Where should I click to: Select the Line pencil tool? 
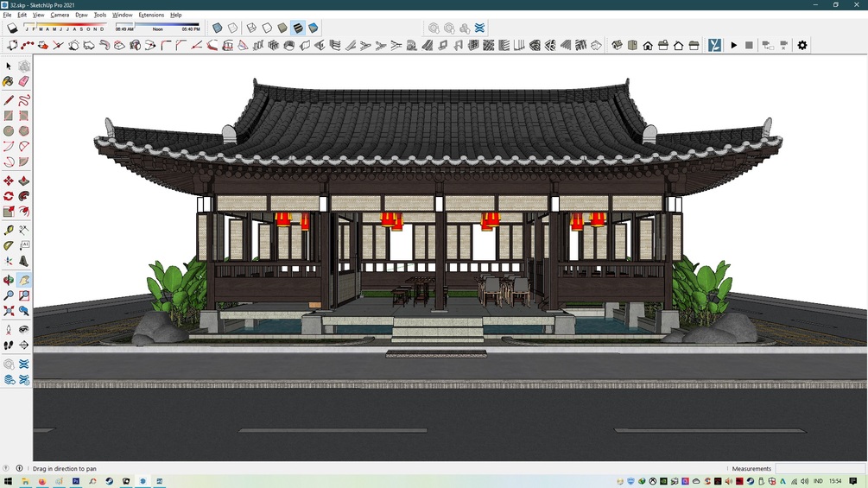(9, 100)
